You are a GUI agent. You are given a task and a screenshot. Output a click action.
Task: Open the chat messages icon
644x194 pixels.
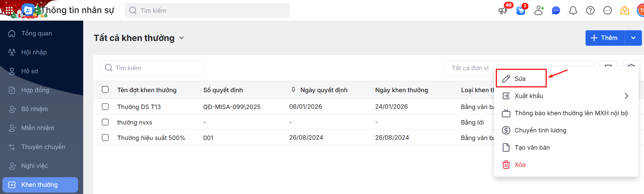(556, 11)
